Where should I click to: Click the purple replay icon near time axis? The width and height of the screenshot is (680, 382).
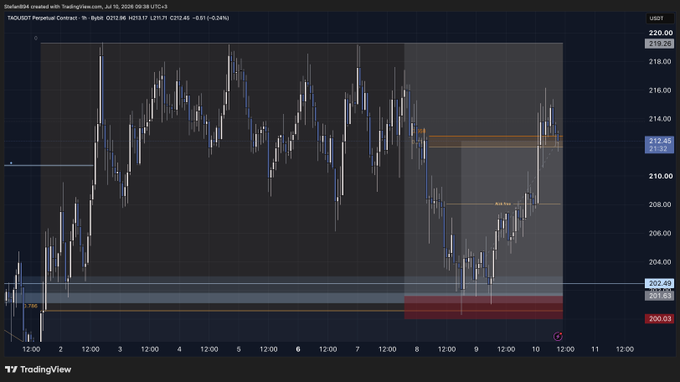click(558, 336)
